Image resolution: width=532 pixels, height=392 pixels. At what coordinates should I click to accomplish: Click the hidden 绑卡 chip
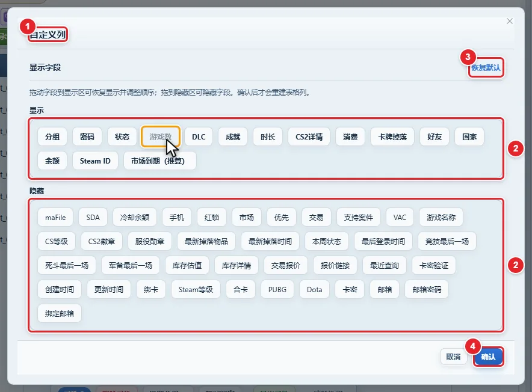[151, 290]
